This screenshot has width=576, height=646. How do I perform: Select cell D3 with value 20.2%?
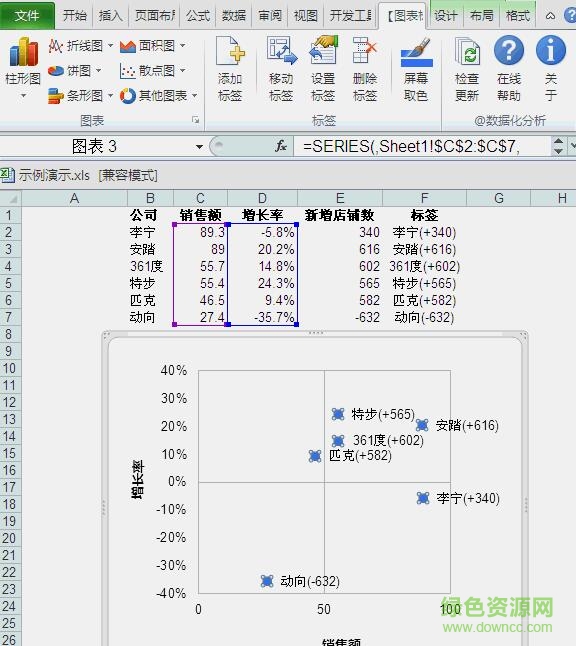point(262,249)
